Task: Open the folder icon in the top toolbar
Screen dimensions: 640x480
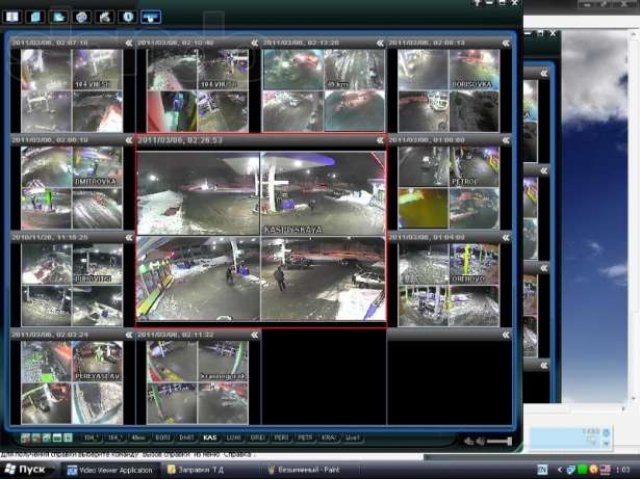Action: pyautogui.click(x=59, y=17)
